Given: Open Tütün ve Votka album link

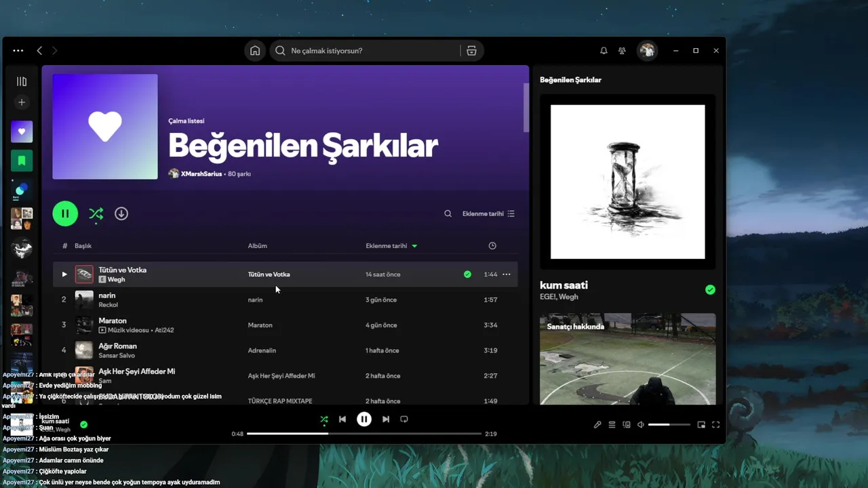Looking at the screenshot, I should coord(269,274).
